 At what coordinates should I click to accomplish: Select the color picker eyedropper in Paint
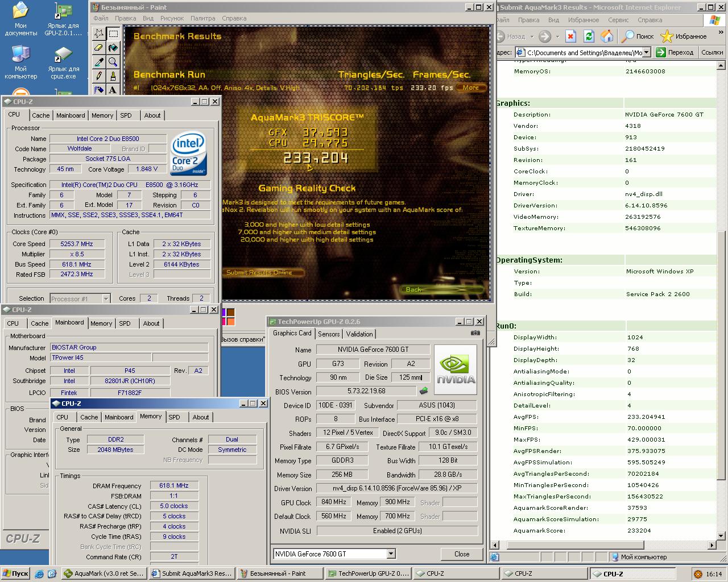[99, 62]
